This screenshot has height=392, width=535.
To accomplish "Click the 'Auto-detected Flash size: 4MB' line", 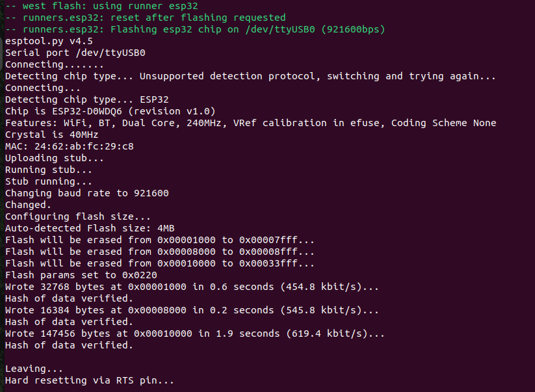I will coord(90,228).
